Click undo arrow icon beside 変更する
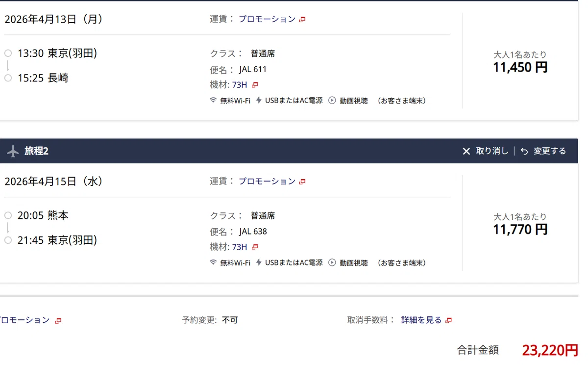The width and height of the screenshot is (588, 365). pos(524,151)
